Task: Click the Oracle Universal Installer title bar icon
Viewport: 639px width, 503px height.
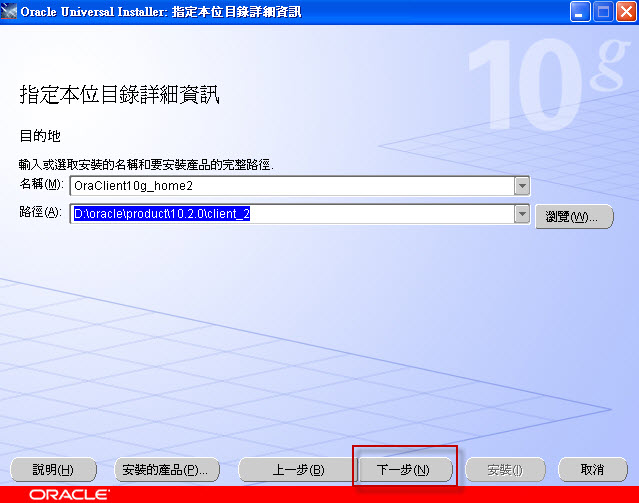Action: coord(9,11)
